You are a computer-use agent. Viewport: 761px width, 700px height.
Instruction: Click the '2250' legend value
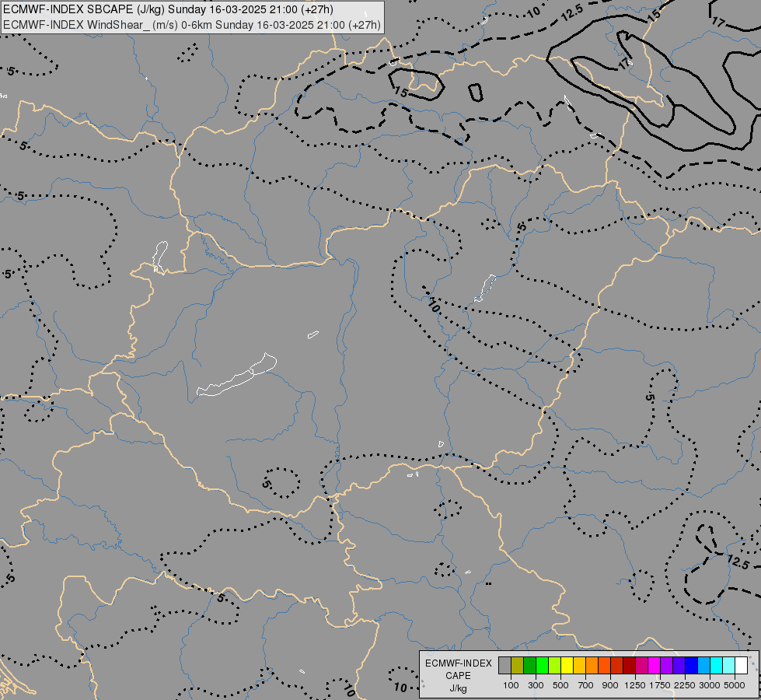(685, 685)
